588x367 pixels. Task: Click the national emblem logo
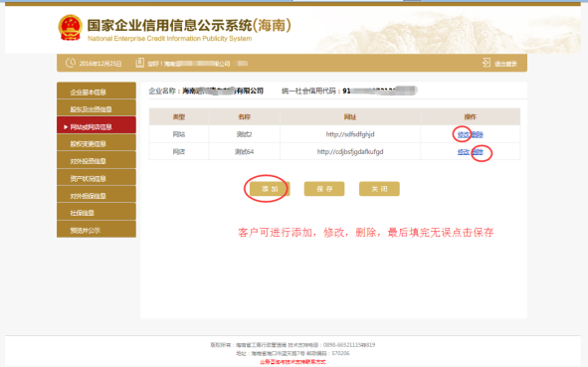point(70,28)
